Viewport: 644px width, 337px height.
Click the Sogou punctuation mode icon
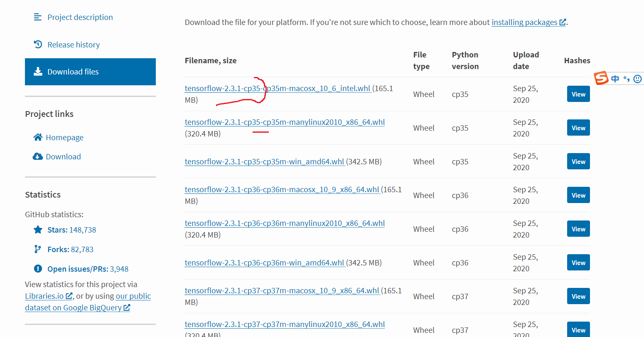click(x=627, y=78)
